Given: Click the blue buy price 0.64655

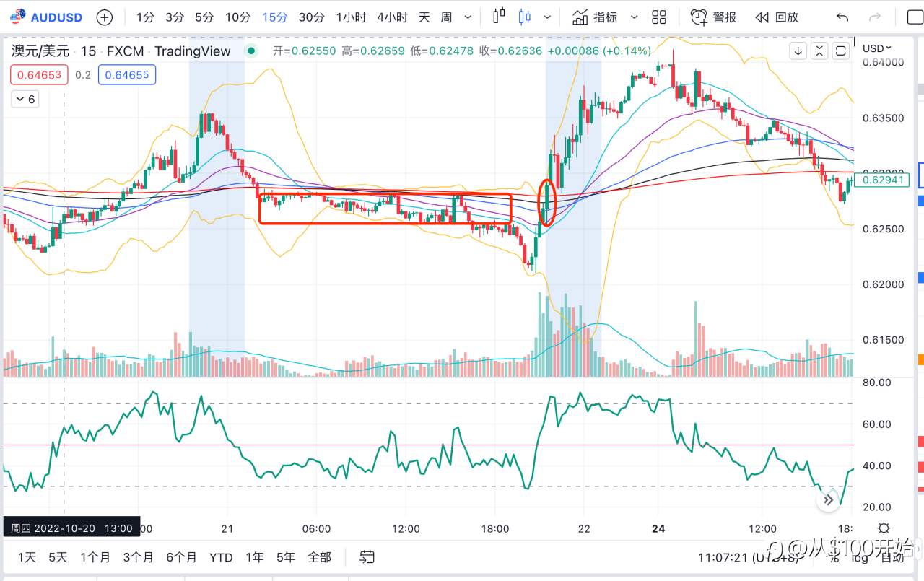Looking at the screenshot, I should coord(127,74).
